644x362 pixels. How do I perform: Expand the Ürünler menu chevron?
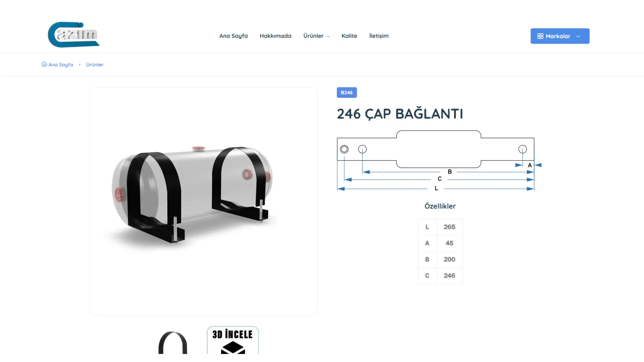coord(328,36)
